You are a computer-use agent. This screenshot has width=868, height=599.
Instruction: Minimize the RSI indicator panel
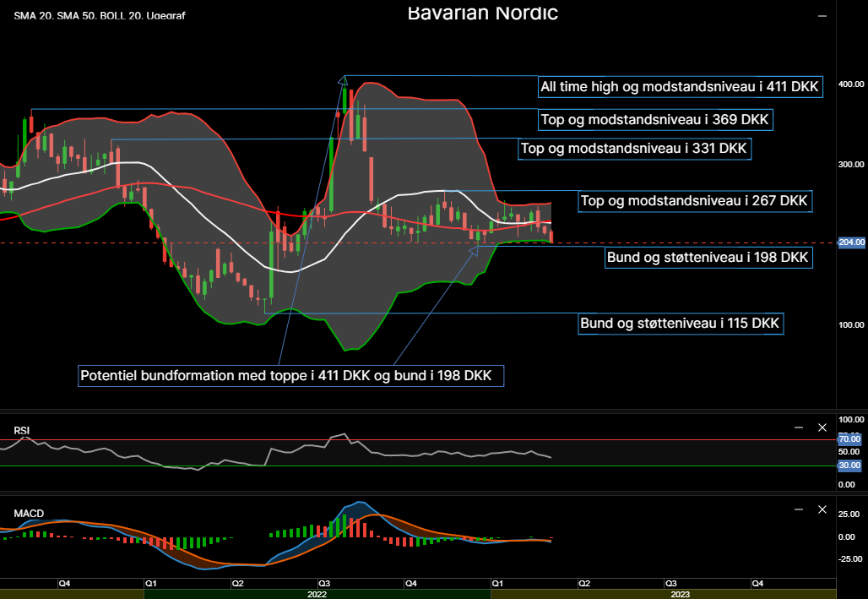click(x=798, y=427)
